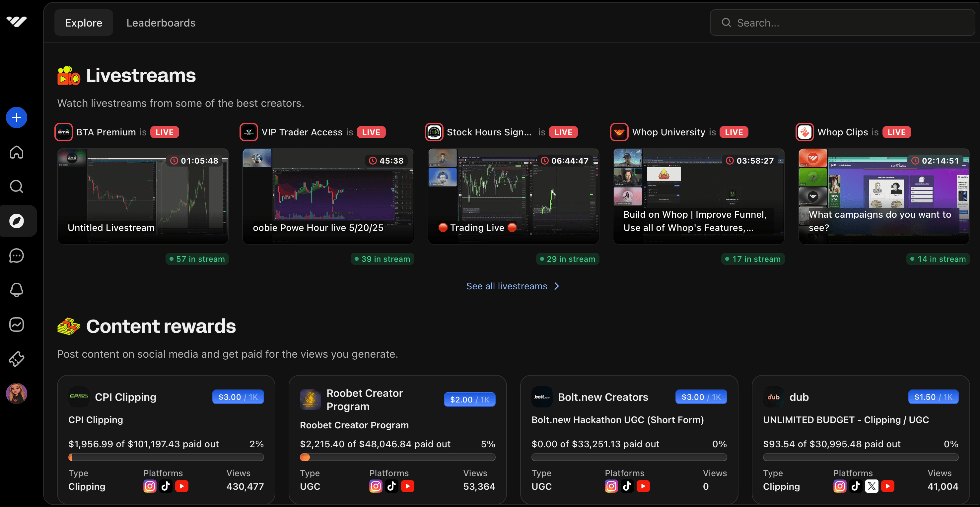Select the Search icon in sidebar

tap(16, 186)
